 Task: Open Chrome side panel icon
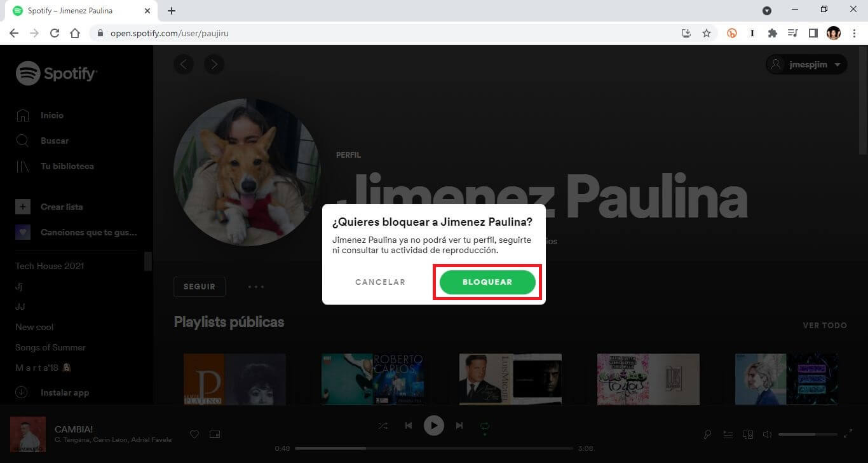click(813, 33)
